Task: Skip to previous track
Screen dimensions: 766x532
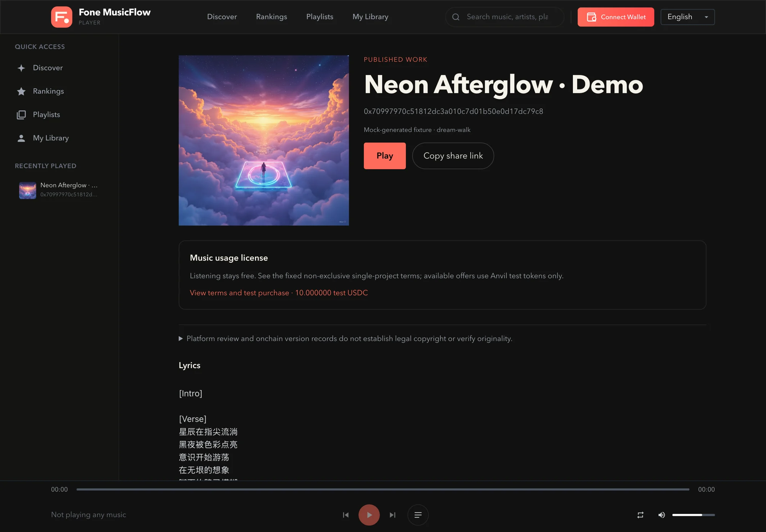Action: pos(345,515)
